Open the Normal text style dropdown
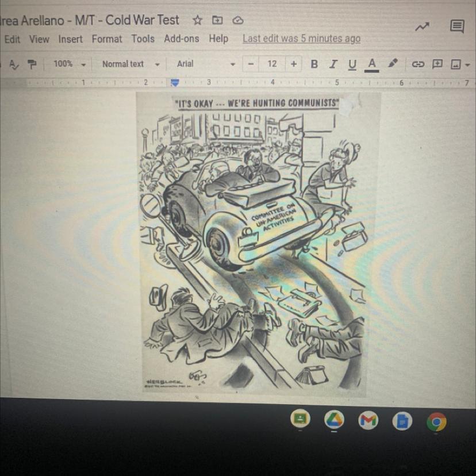Screen dimensions: 476x476 point(131,64)
